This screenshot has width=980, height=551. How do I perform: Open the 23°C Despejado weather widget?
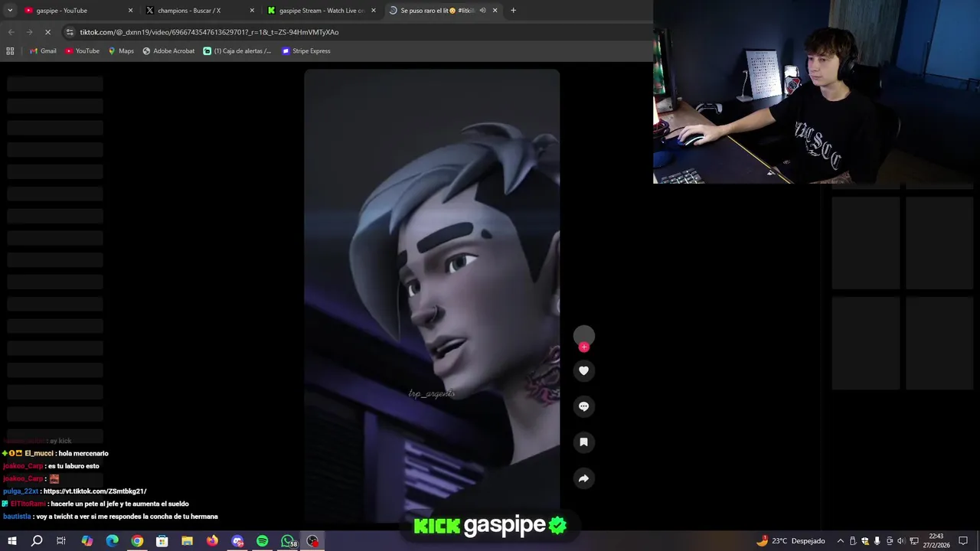click(791, 541)
